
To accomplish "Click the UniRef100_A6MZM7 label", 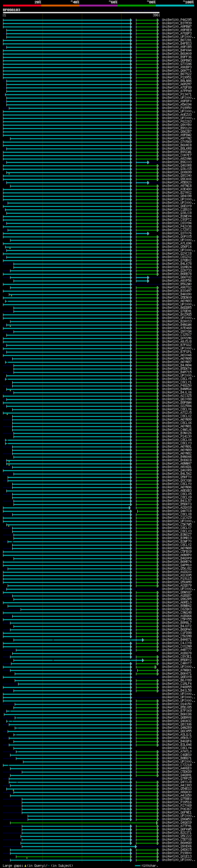I will 177,84.
